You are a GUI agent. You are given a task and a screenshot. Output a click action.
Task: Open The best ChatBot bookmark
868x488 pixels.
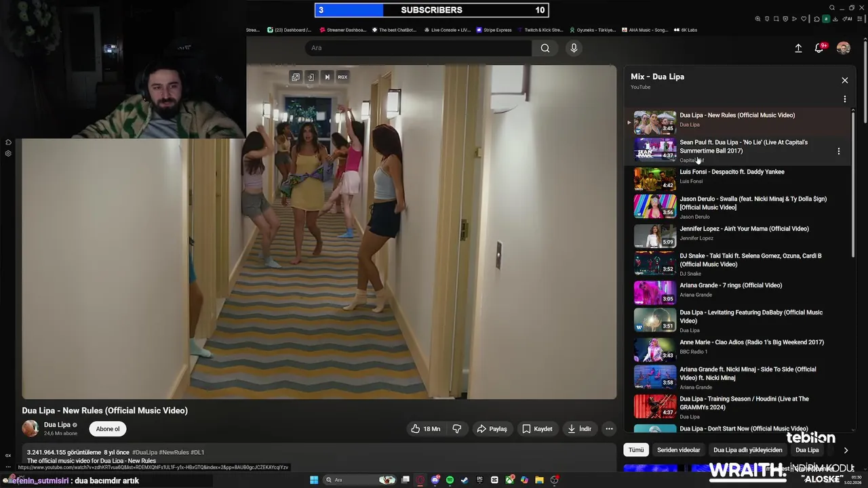tap(394, 30)
